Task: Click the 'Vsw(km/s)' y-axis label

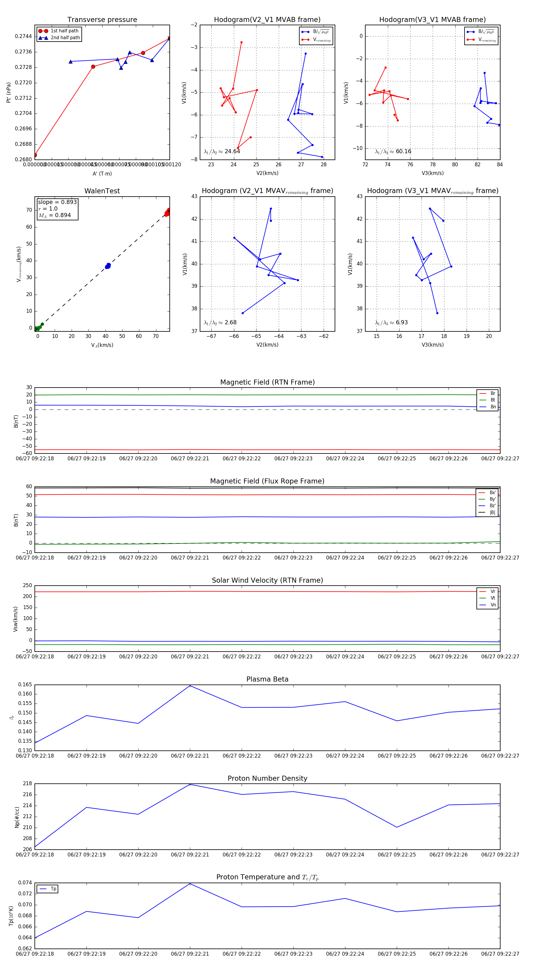Action: (x=16, y=619)
